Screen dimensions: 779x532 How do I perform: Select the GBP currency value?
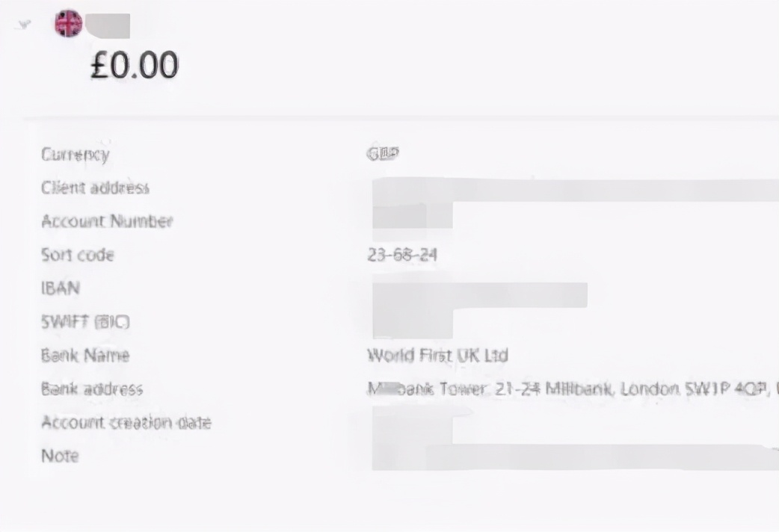coord(384,154)
